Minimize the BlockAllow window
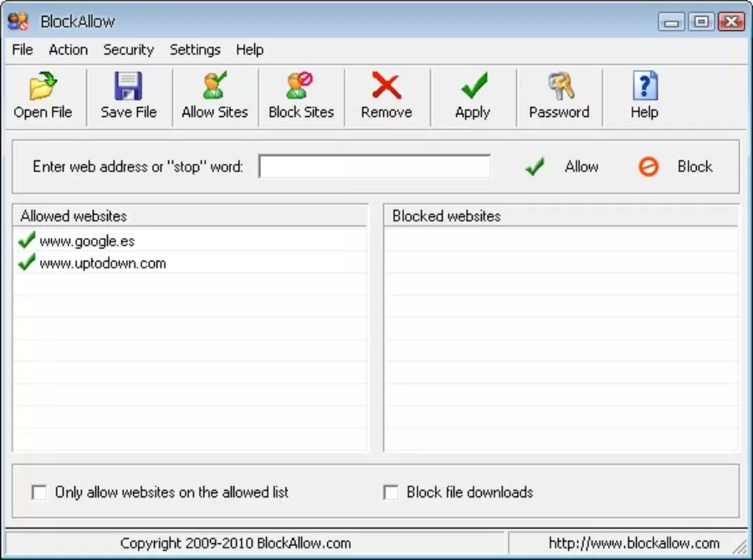The width and height of the screenshot is (753, 560). pyautogui.click(x=671, y=22)
